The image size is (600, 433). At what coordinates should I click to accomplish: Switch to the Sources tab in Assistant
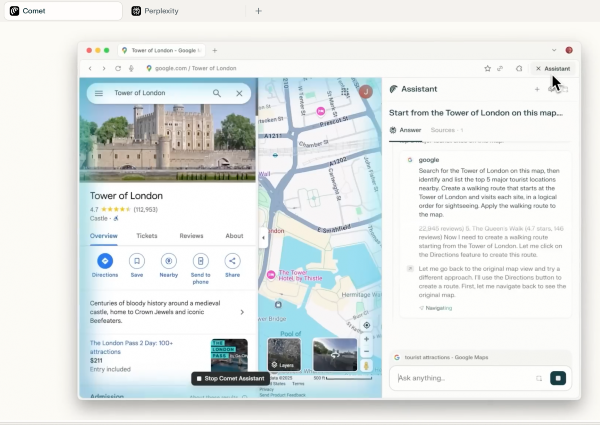tap(445, 130)
